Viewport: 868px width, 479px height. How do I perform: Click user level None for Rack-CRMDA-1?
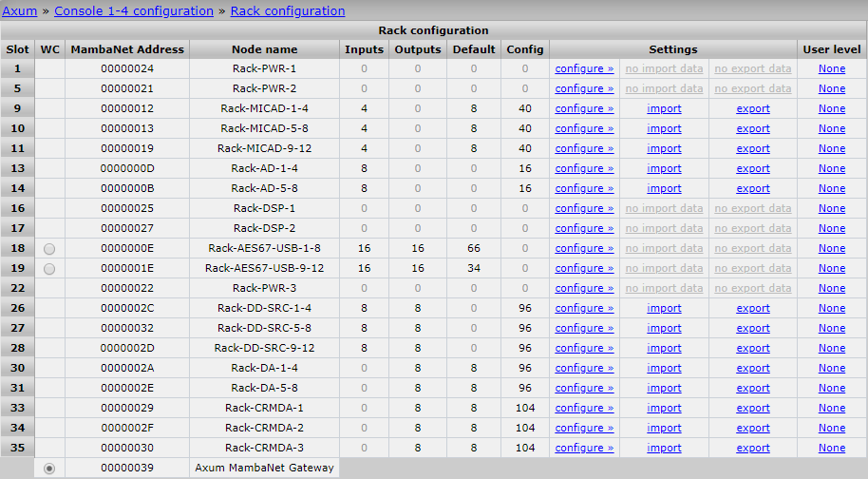click(x=832, y=408)
